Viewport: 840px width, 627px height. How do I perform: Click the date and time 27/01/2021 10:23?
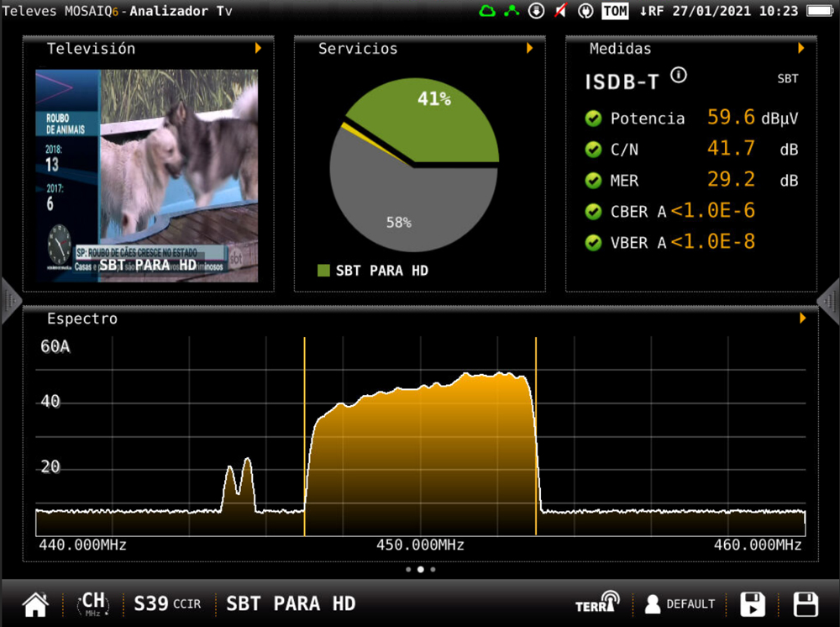(x=735, y=11)
